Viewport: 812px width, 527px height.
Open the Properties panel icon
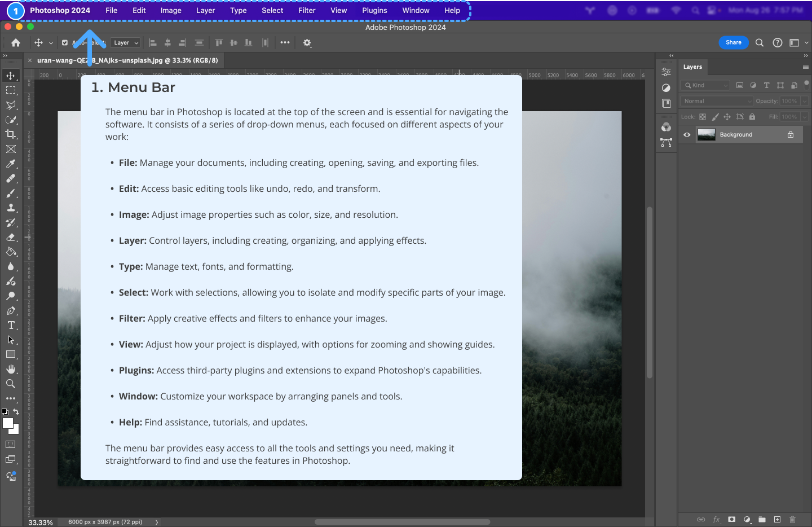click(x=666, y=72)
